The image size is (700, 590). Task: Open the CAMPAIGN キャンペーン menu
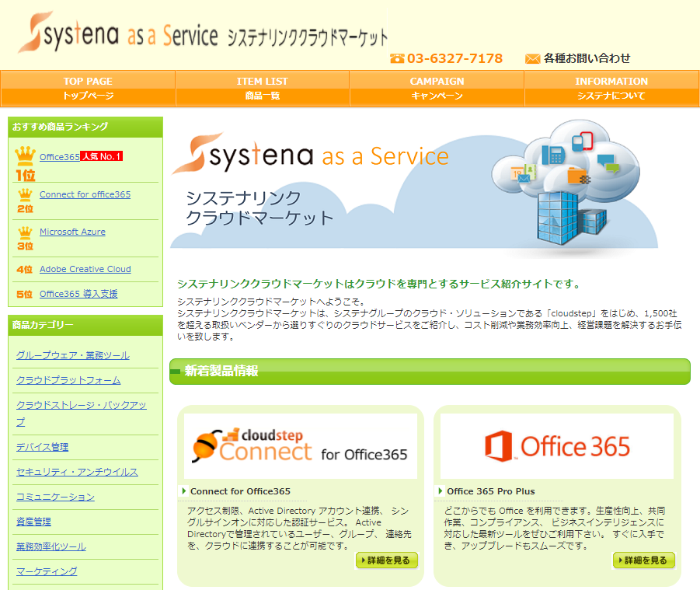point(437,89)
